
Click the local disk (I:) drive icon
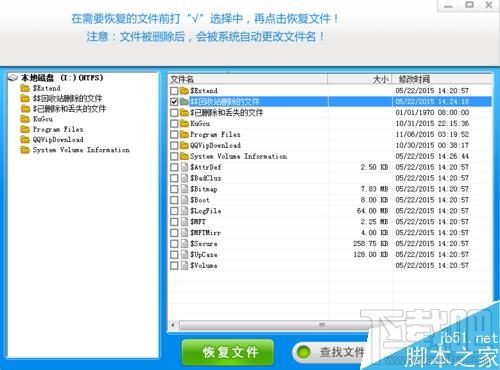point(13,78)
